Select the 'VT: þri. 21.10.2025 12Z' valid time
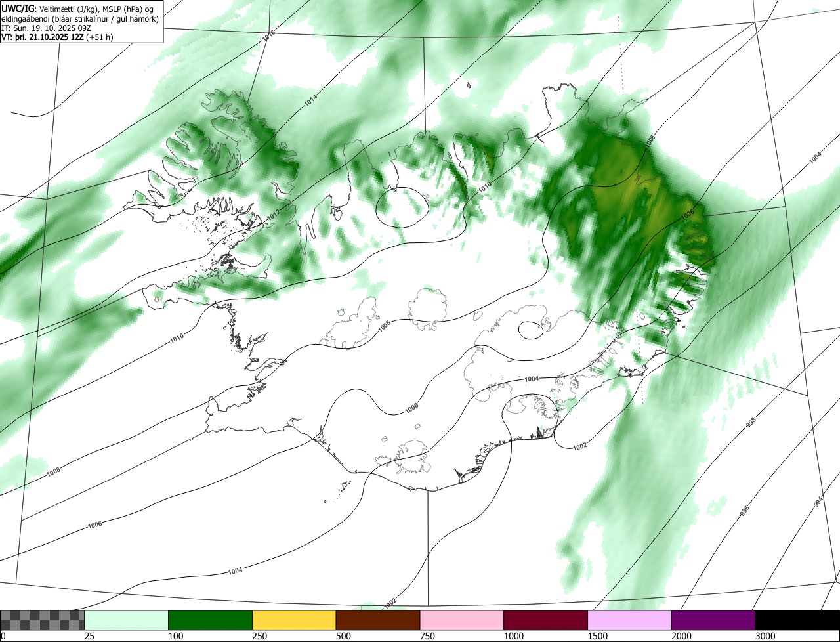The width and height of the screenshot is (840, 642). tap(57, 37)
